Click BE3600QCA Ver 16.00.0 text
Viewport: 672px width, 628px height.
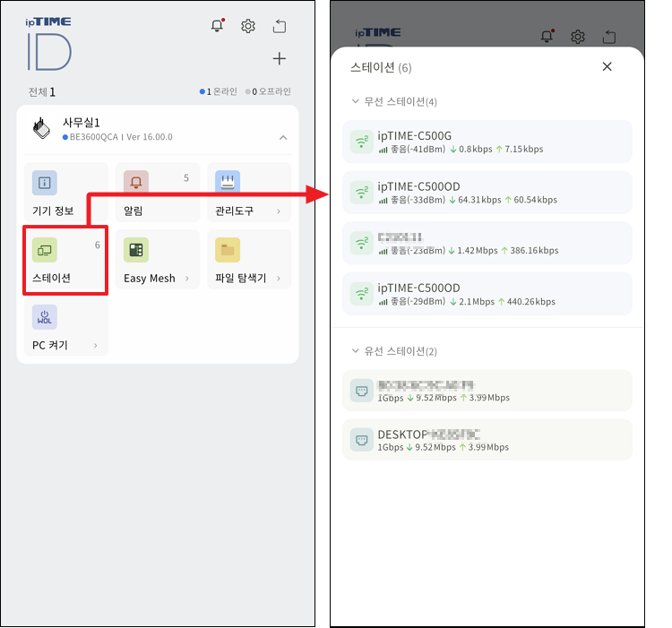point(121,137)
